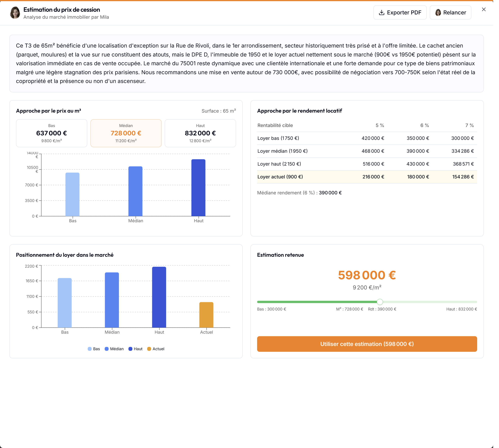Select the Haut price card 832 000 €
The image size is (499, 448).
coord(200,133)
